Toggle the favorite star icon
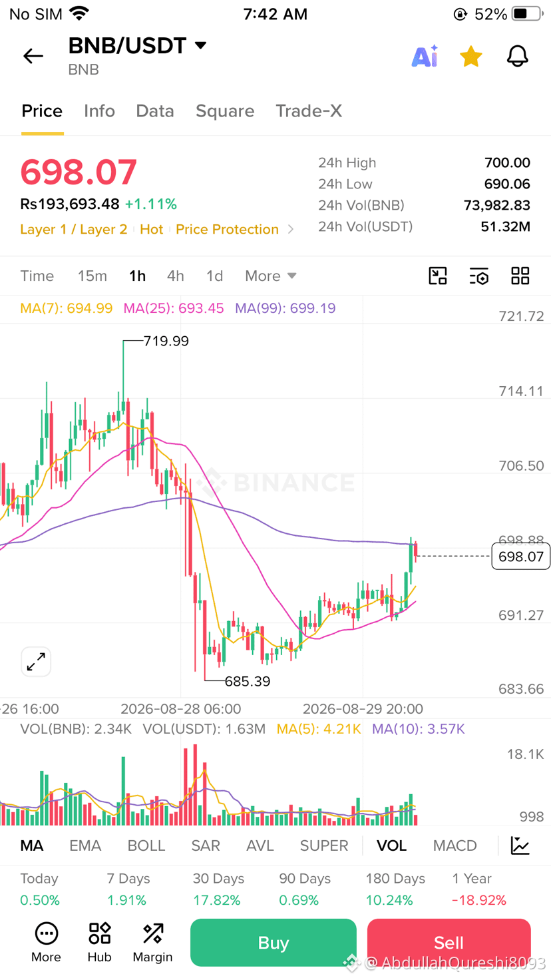The image size is (551, 980). point(471,57)
